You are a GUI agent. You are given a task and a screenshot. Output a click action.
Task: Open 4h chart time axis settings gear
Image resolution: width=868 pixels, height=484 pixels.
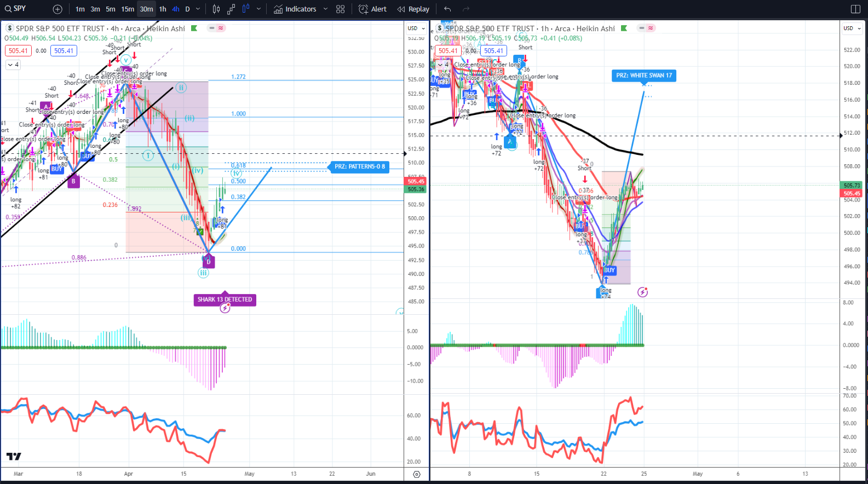[417, 475]
